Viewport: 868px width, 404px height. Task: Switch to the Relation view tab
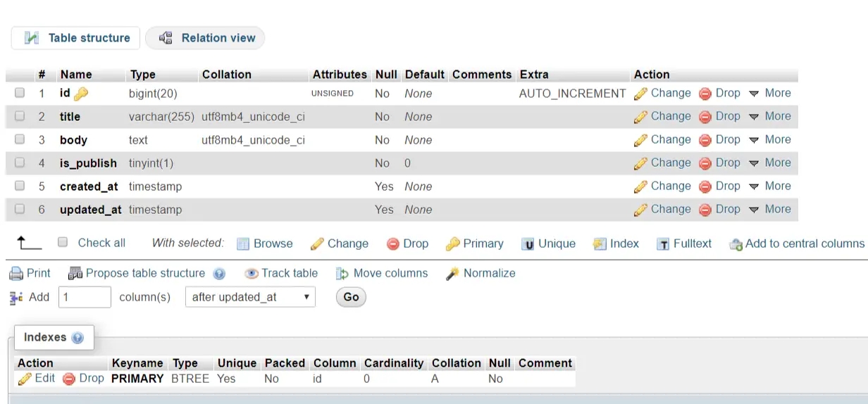click(205, 38)
